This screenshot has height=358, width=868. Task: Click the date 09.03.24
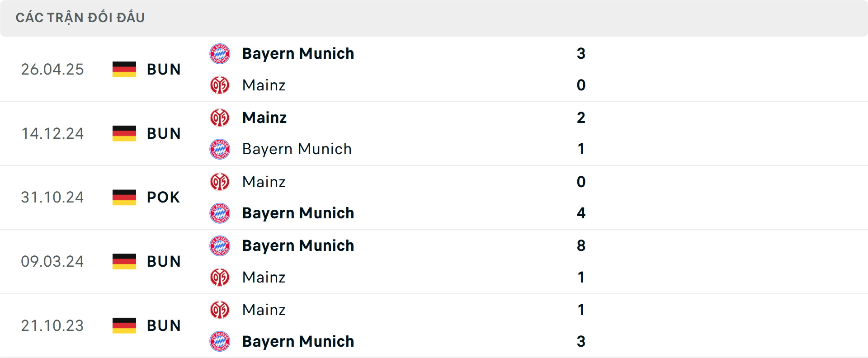click(52, 261)
